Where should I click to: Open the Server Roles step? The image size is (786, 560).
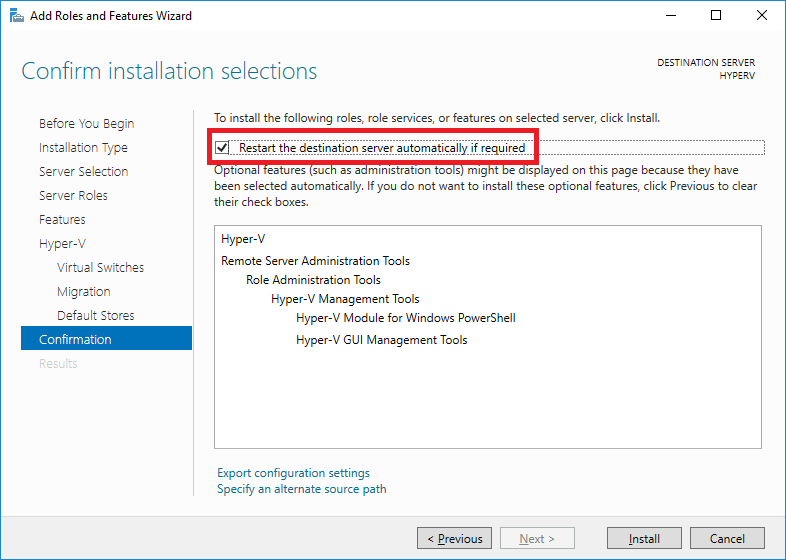(73, 196)
